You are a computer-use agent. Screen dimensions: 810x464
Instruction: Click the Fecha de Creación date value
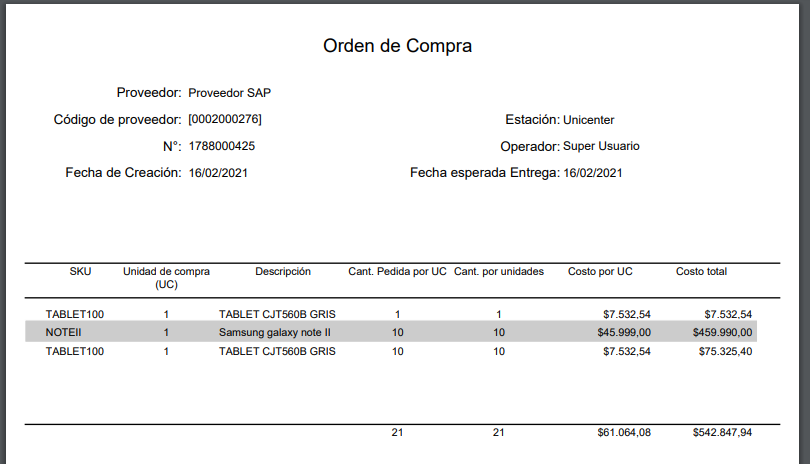point(218,173)
